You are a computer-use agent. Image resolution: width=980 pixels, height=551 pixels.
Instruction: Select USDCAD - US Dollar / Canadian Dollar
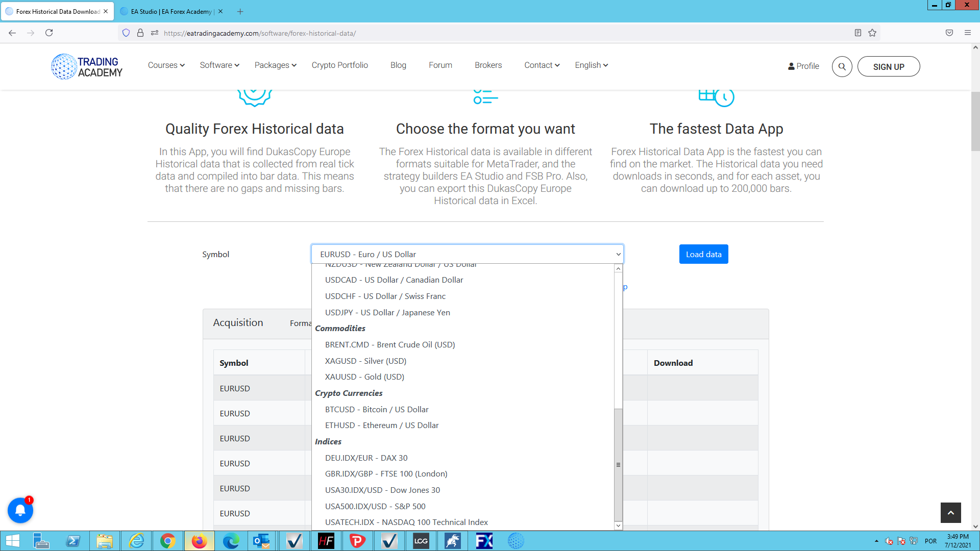(x=463, y=280)
